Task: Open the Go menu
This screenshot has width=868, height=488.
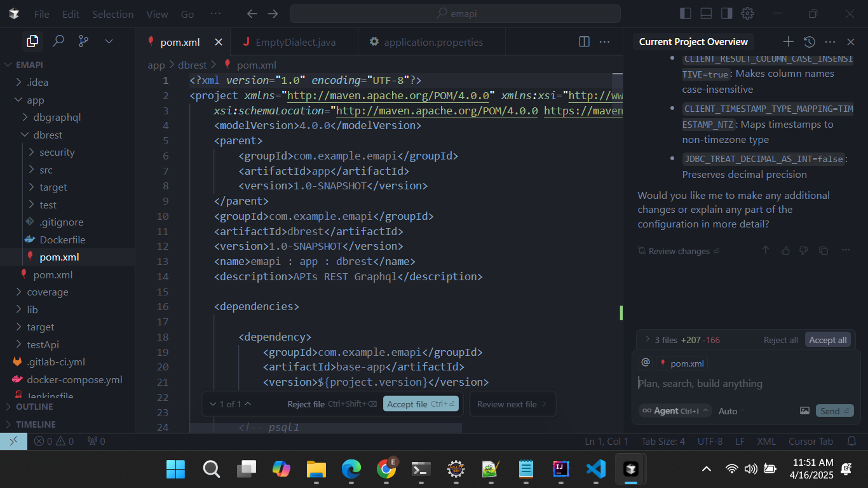Action: [x=187, y=14]
